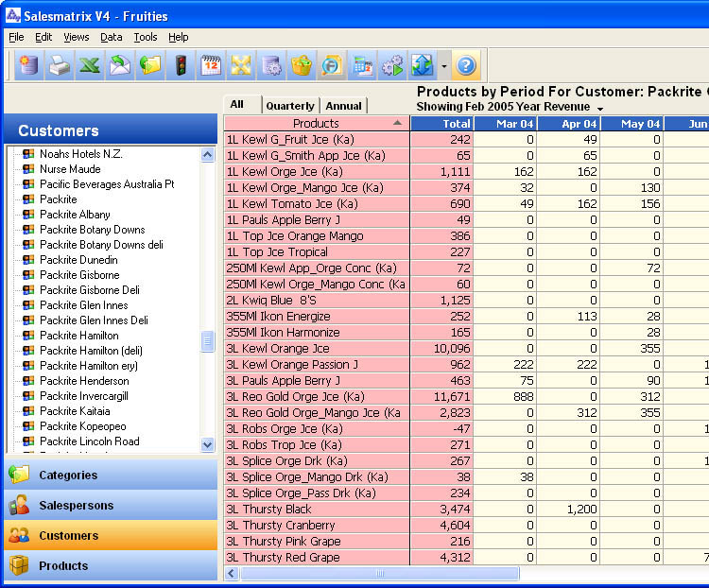This screenshot has height=588, width=709.
Task: Click the database with gear icon
Action: (x=271, y=65)
